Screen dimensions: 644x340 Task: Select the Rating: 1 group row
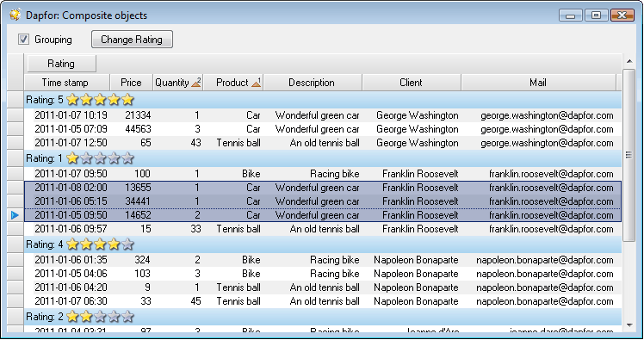tap(322, 158)
